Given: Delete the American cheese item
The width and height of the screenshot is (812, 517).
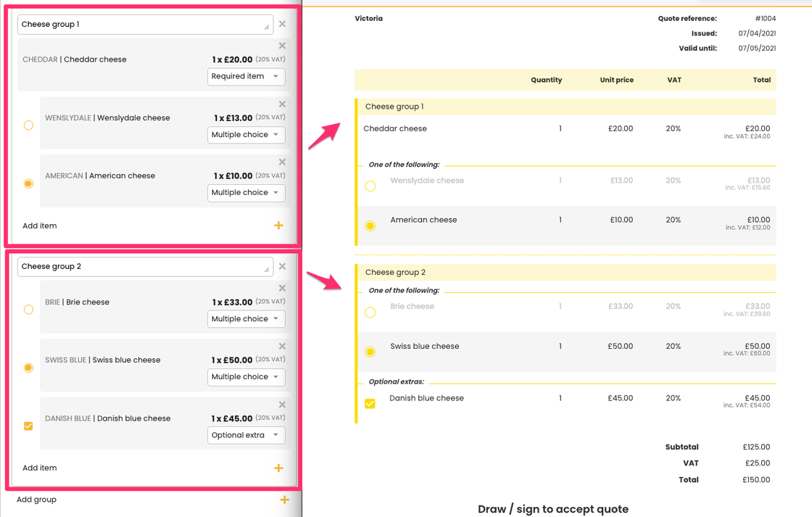Looking at the screenshot, I should click(x=282, y=162).
